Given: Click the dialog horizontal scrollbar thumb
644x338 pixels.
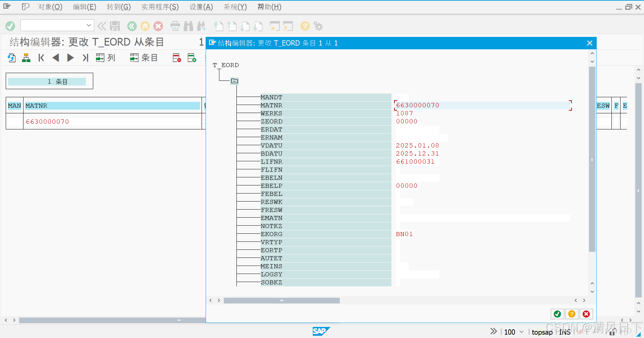Looking at the screenshot, I should pos(282,300).
